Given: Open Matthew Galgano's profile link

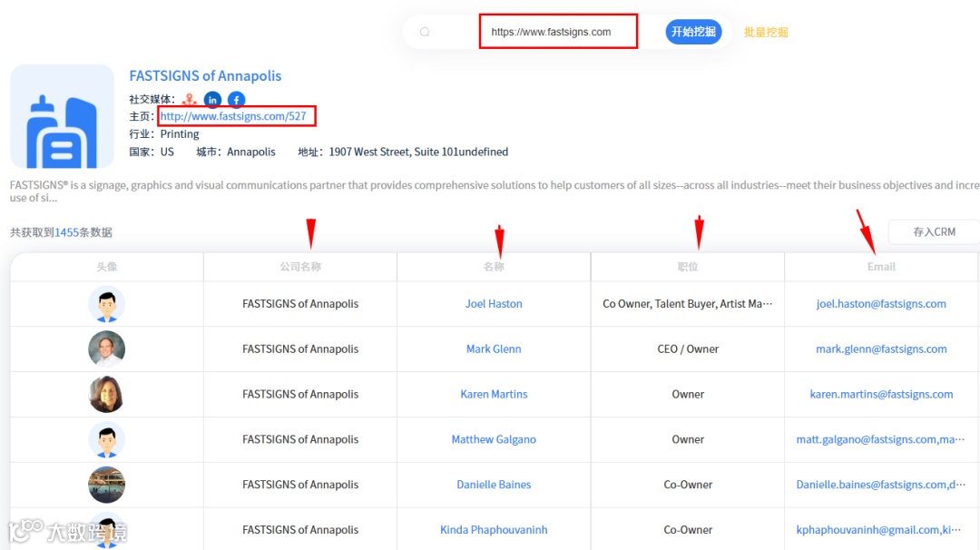Looking at the screenshot, I should (494, 439).
